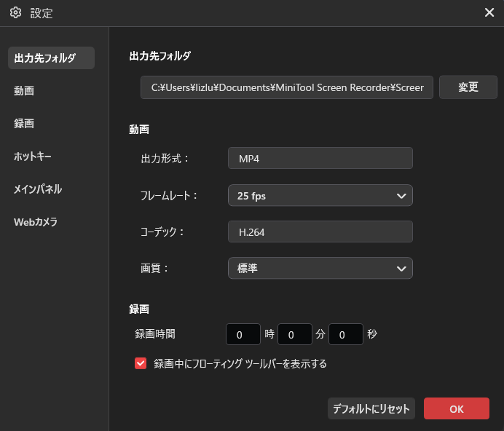Expand the 画質 quality dropdown showing 標準
This screenshot has height=431, width=504.
tap(320, 268)
